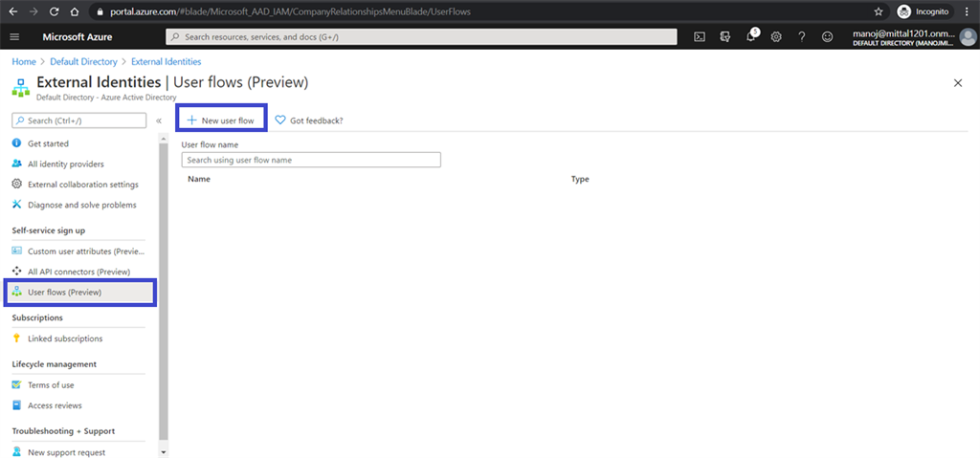The width and height of the screenshot is (980, 458).
Task: Open All API connectors (Preview)
Action: [x=78, y=272]
